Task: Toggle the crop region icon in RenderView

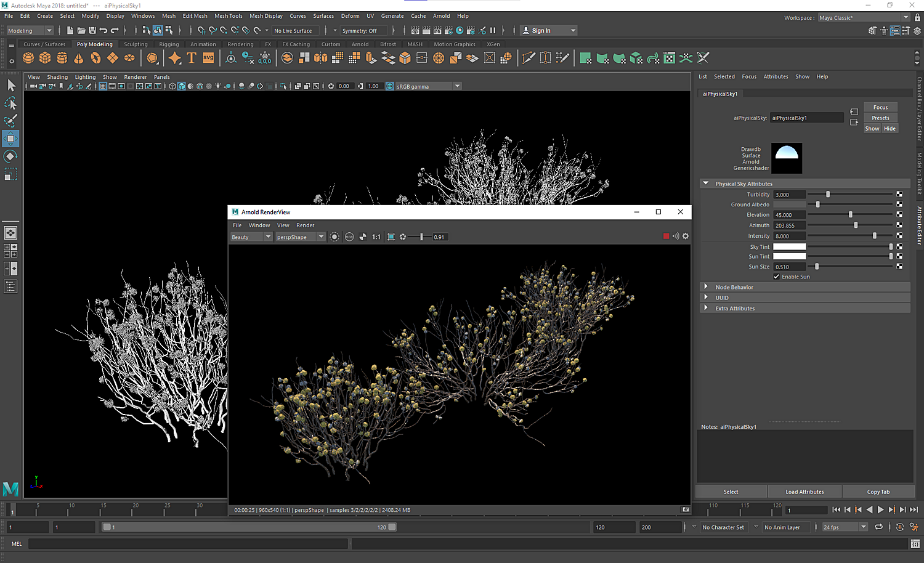Action: pyautogui.click(x=391, y=237)
